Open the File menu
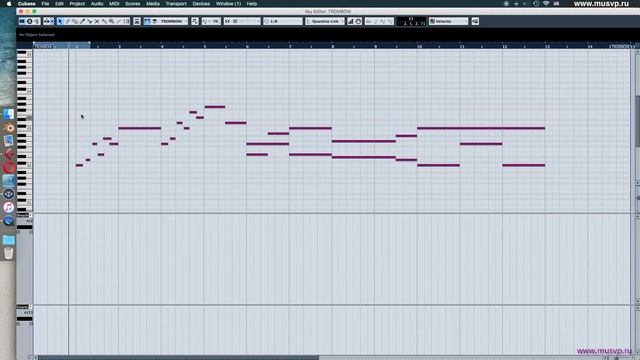640x360 pixels. click(45, 4)
